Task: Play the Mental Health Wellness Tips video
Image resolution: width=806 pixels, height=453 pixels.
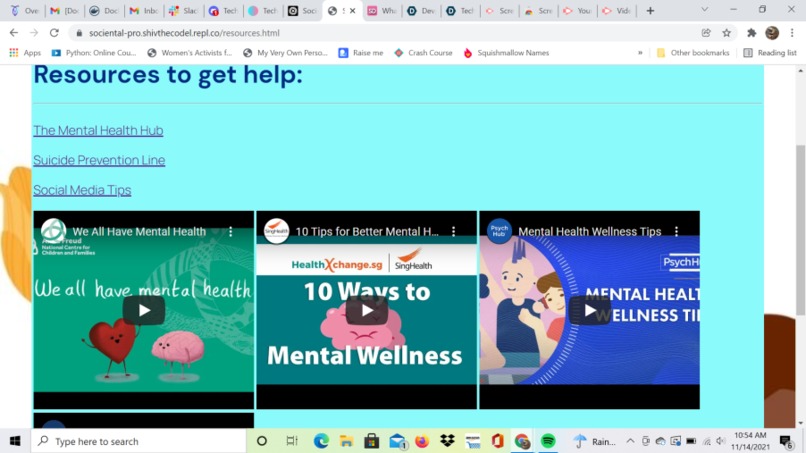Action: tap(590, 310)
